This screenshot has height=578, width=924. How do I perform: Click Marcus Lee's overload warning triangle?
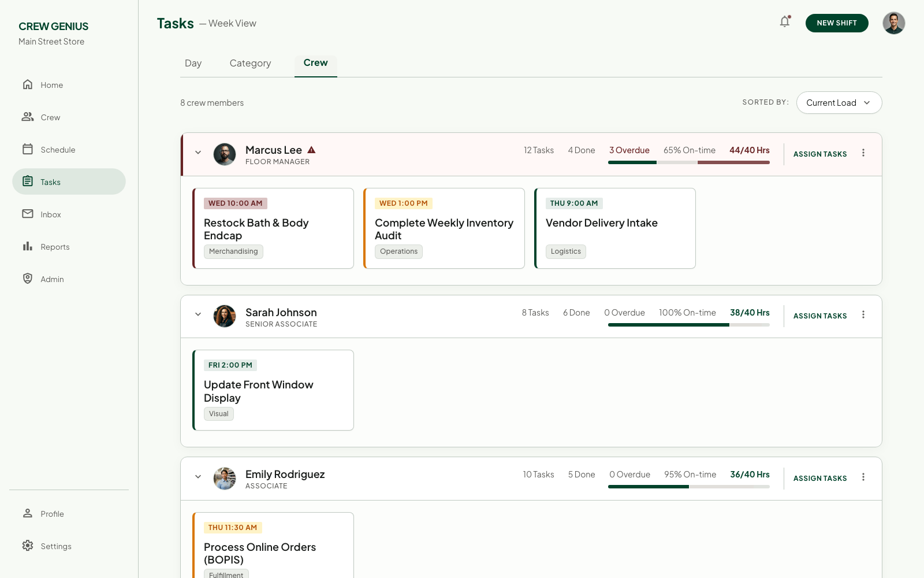pos(311,150)
